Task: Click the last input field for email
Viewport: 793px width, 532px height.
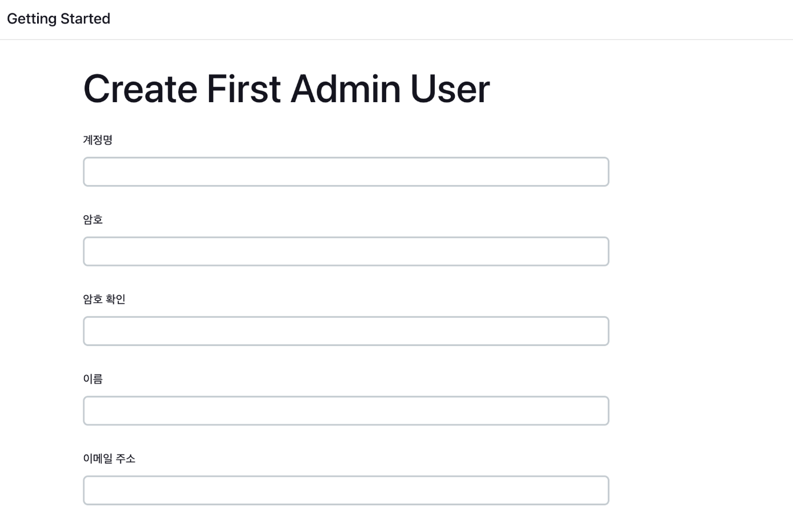Action: 346,490
